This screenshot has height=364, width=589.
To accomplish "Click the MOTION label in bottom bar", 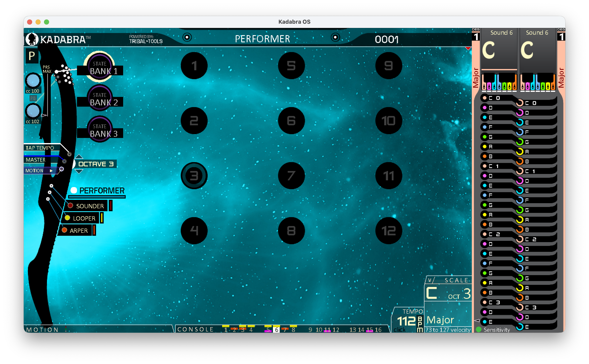I will (x=42, y=330).
